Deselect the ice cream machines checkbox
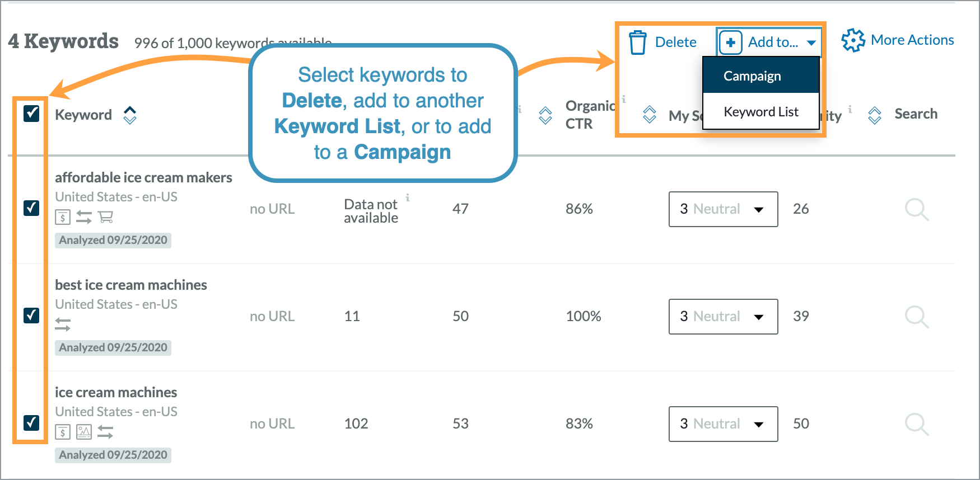 31,422
